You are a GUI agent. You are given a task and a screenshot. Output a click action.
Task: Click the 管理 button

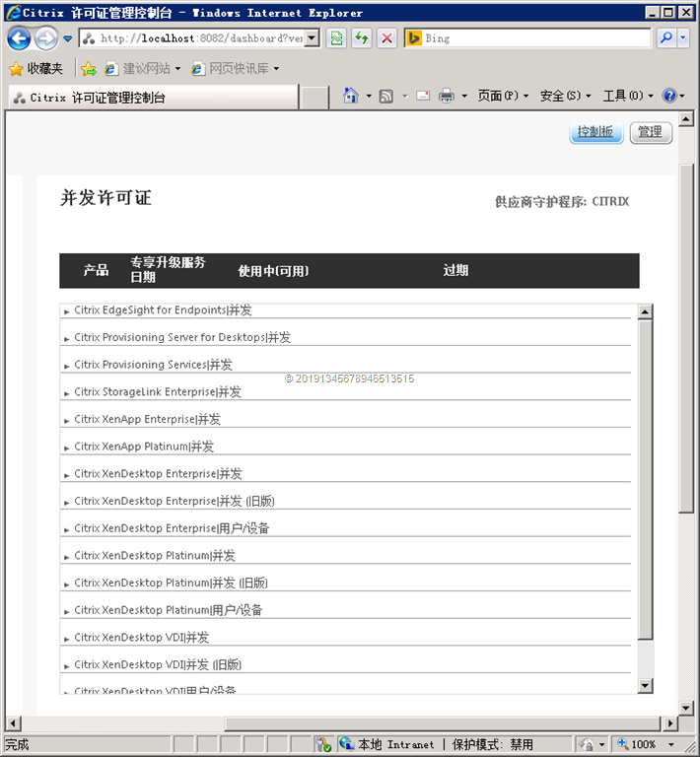[x=650, y=132]
